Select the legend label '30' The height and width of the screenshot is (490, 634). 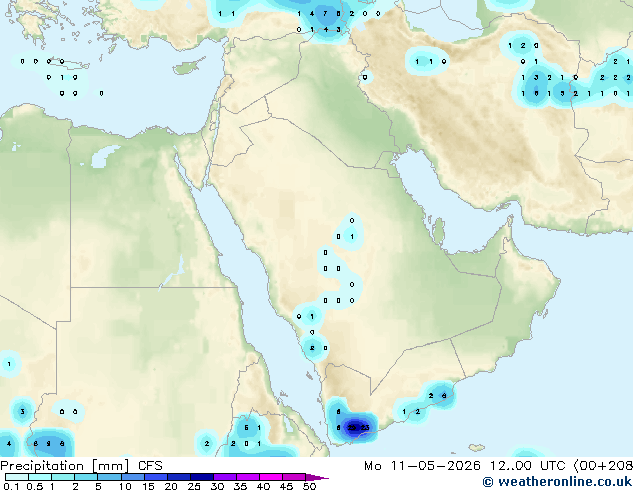coord(217,486)
